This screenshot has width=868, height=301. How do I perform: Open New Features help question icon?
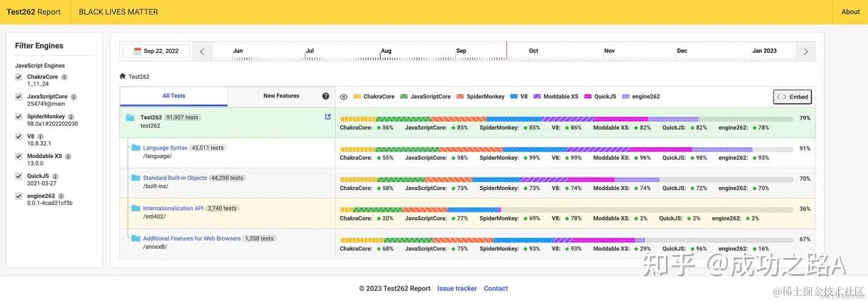pos(325,96)
